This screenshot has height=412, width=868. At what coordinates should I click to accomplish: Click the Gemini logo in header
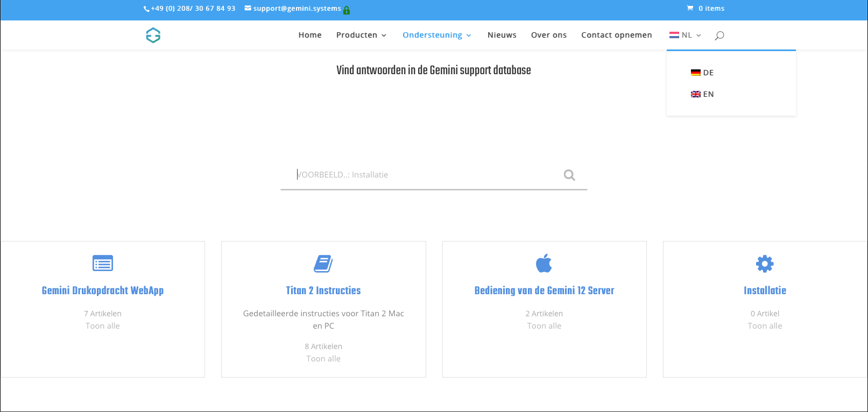click(x=153, y=35)
